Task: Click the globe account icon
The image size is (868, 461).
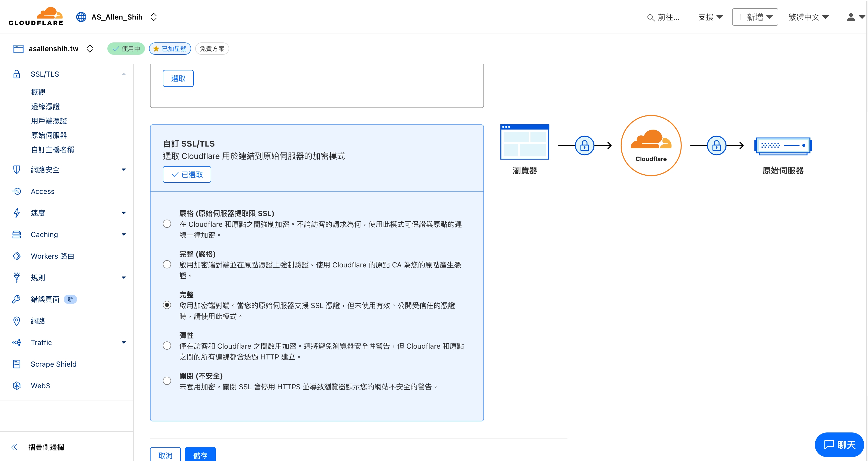Action: (x=81, y=17)
